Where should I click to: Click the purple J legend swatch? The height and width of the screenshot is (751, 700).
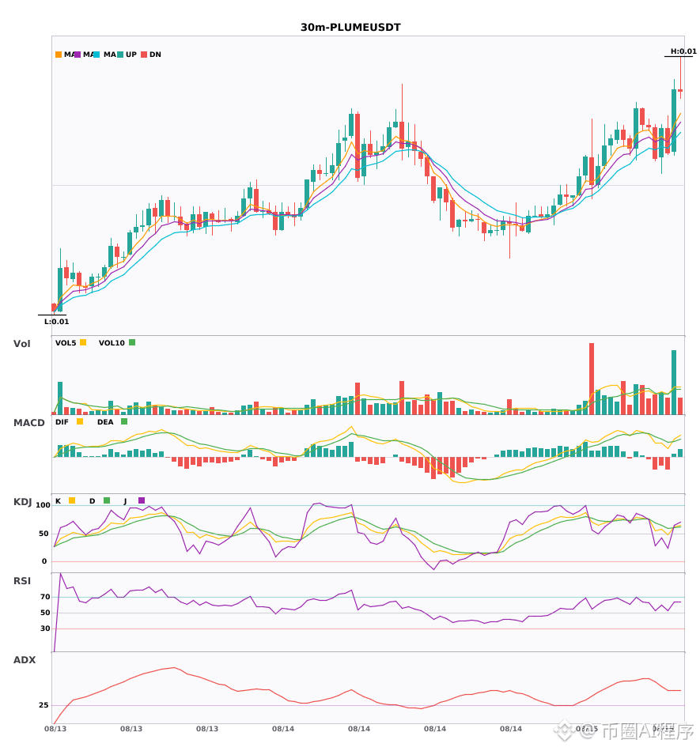point(142,500)
